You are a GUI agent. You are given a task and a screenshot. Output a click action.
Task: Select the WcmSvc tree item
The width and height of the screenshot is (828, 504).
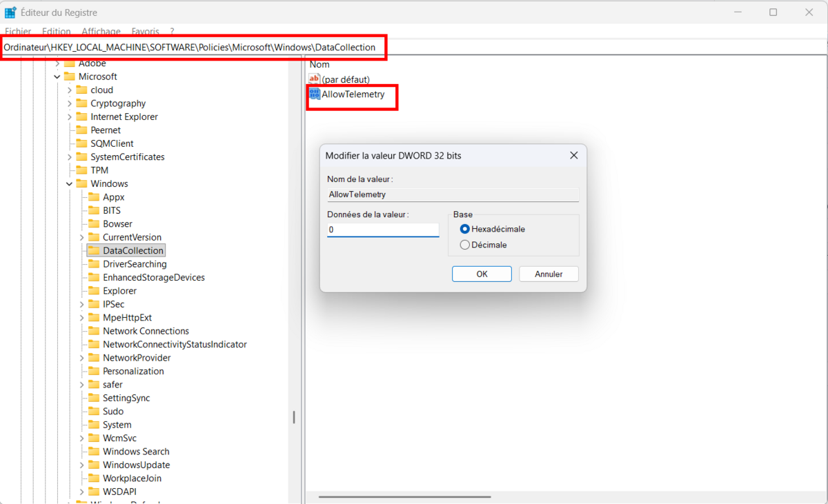click(x=119, y=438)
